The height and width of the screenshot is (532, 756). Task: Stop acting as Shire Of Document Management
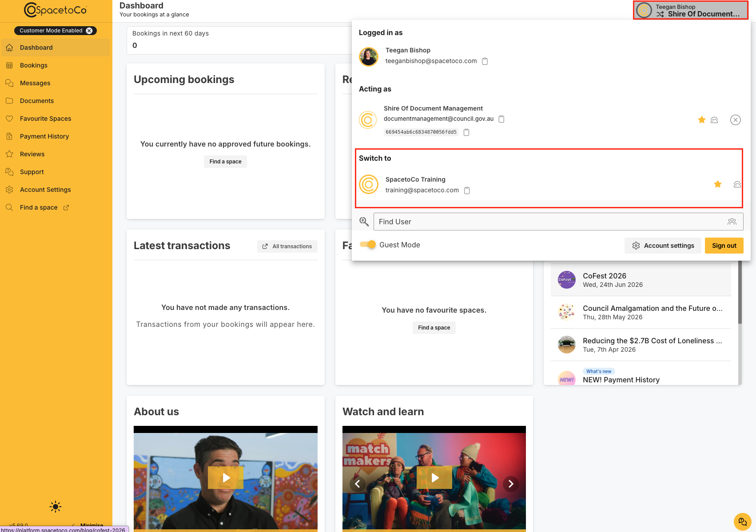coord(736,120)
